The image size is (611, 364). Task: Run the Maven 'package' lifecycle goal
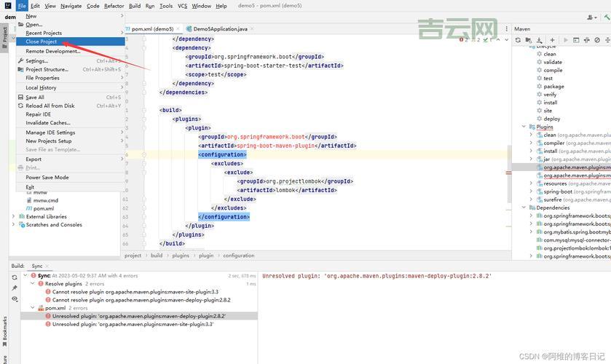click(x=553, y=87)
